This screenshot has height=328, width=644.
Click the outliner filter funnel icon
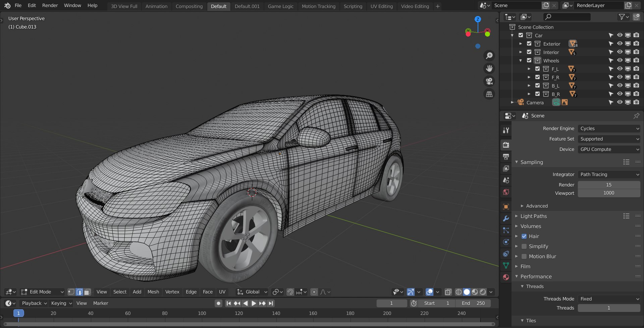pos(622,17)
